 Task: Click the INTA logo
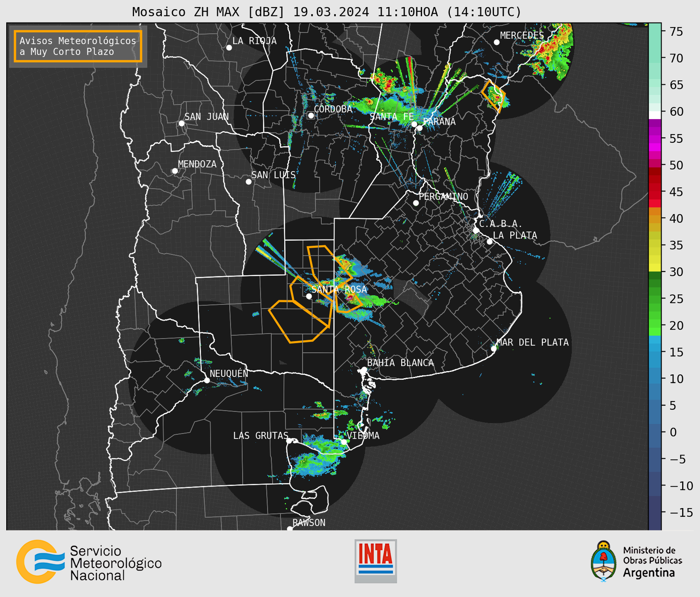(376, 561)
